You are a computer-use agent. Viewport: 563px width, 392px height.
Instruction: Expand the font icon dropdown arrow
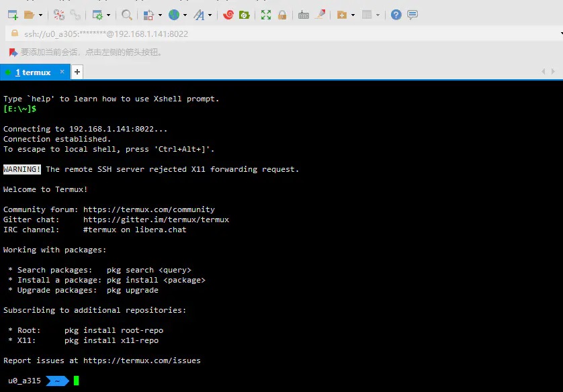pos(210,15)
